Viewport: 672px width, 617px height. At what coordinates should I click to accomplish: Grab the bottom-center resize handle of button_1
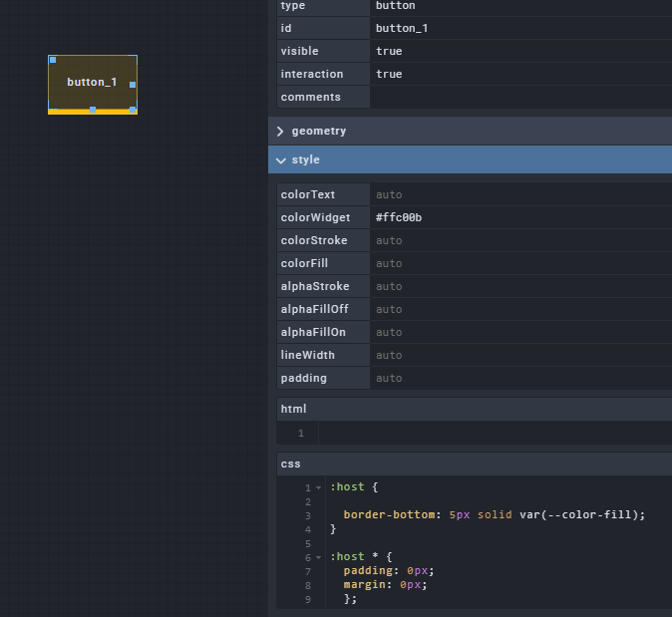[93, 110]
